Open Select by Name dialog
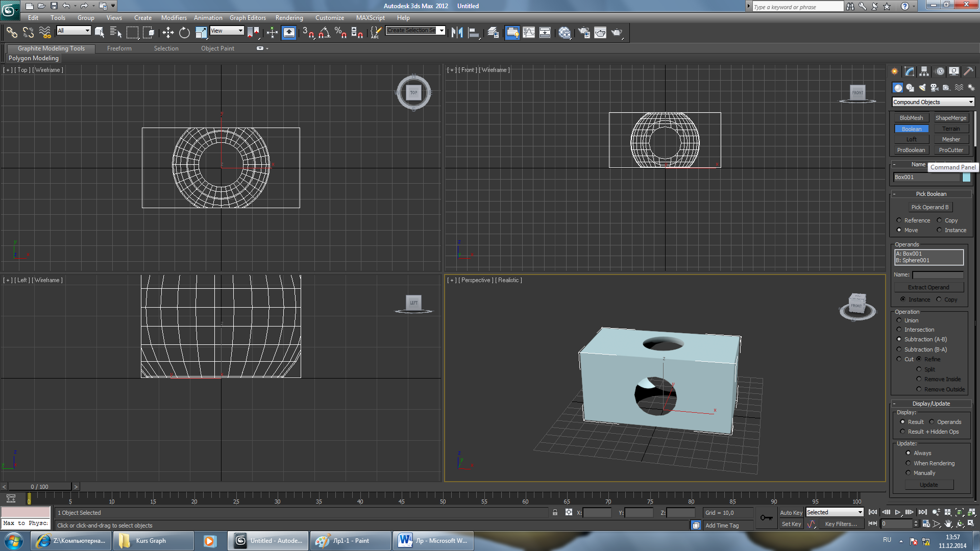 pyautogui.click(x=116, y=33)
